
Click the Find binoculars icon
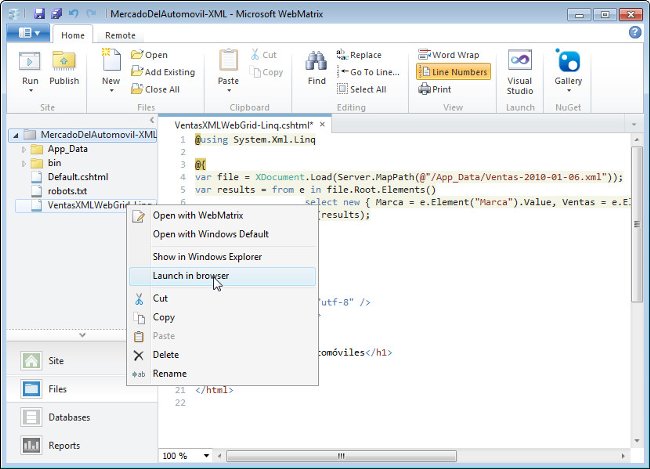pos(316,61)
